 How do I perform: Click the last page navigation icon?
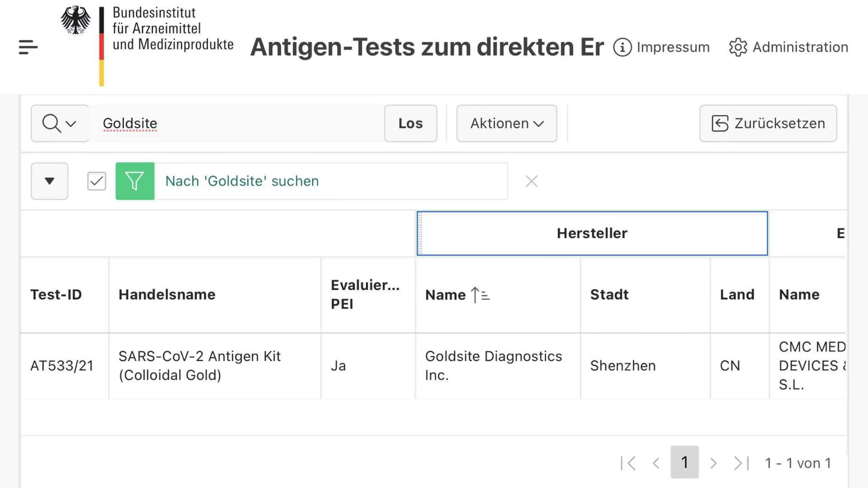741,463
